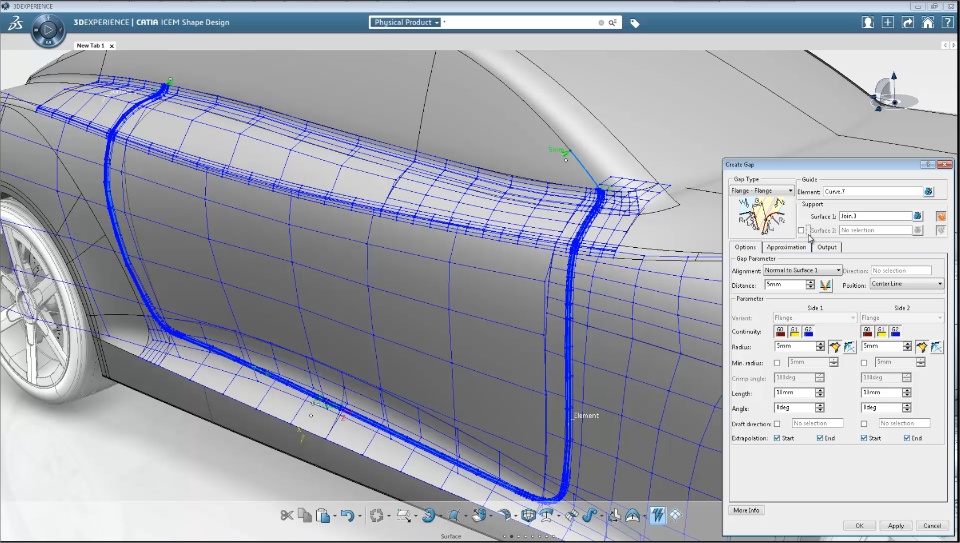Toggle Side 1 Min. radius checkbox
The height and width of the screenshot is (543, 960).
(778, 362)
